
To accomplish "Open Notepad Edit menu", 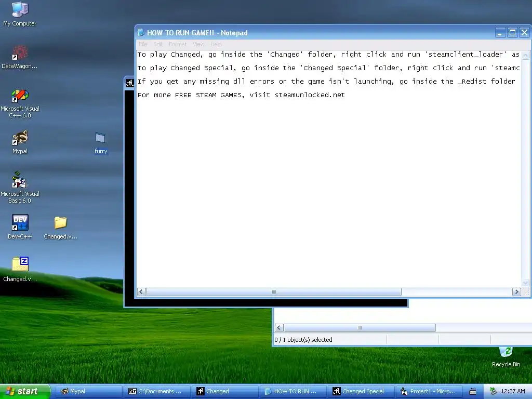I will (158, 44).
